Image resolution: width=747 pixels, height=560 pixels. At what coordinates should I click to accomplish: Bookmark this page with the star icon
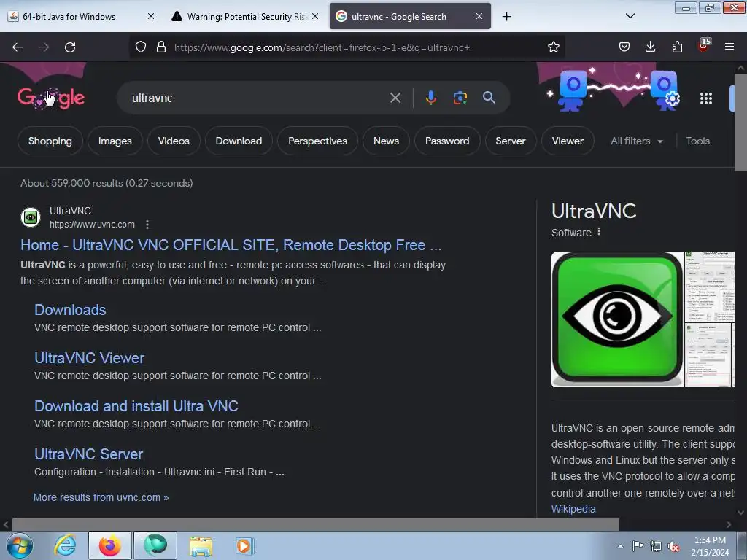[x=553, y=47]
